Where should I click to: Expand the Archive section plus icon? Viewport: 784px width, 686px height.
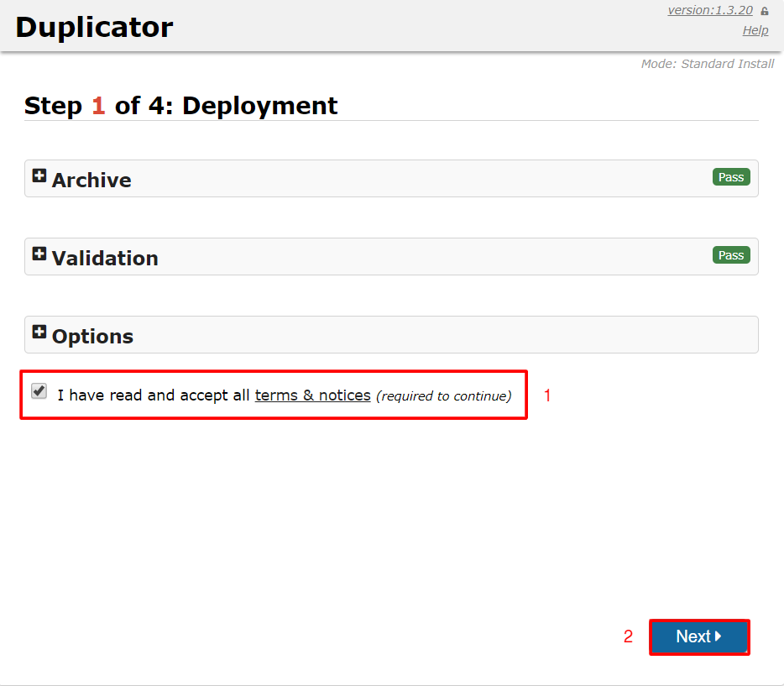39,175
